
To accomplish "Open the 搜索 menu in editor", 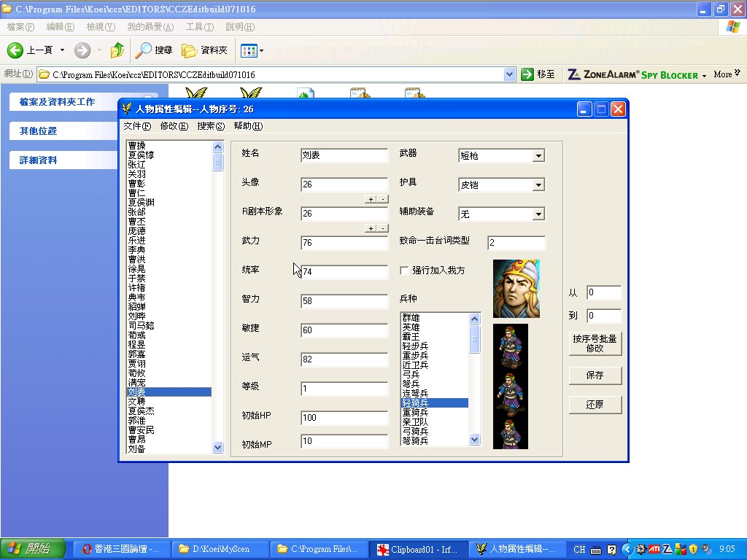I will [x=210, y=126].
